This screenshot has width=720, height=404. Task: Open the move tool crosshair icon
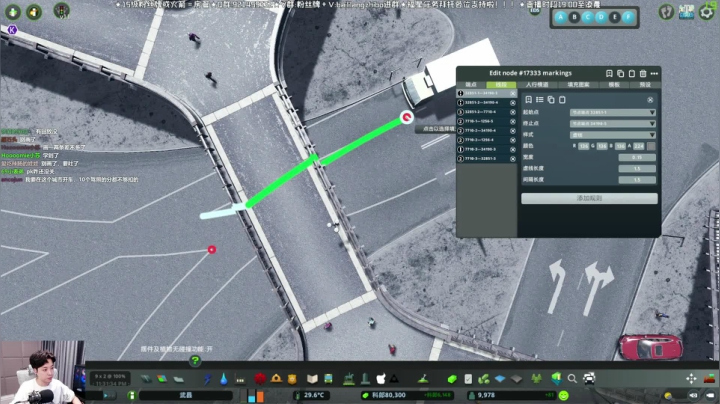691,379
